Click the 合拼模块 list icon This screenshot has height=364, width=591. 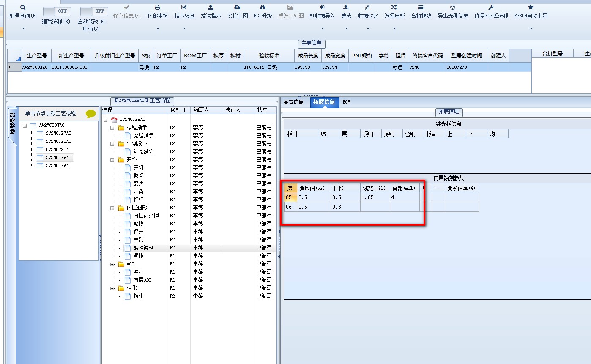[421, 8]
